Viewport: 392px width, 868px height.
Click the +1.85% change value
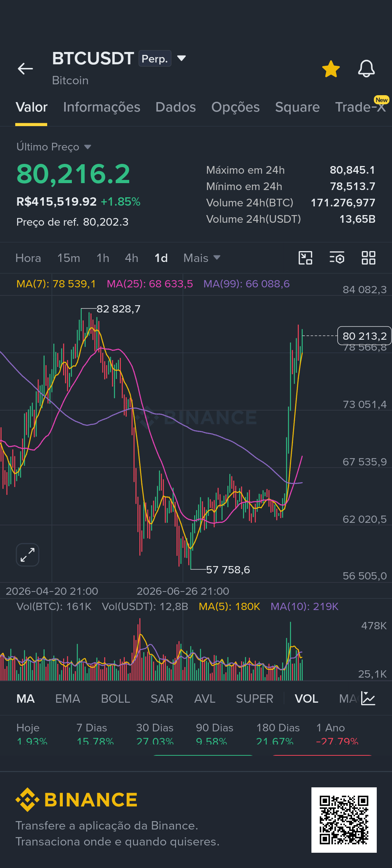coord(121,202)
